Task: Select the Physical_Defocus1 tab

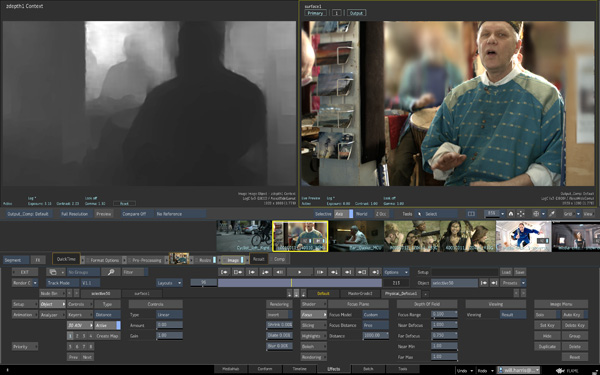Action: 401,293
